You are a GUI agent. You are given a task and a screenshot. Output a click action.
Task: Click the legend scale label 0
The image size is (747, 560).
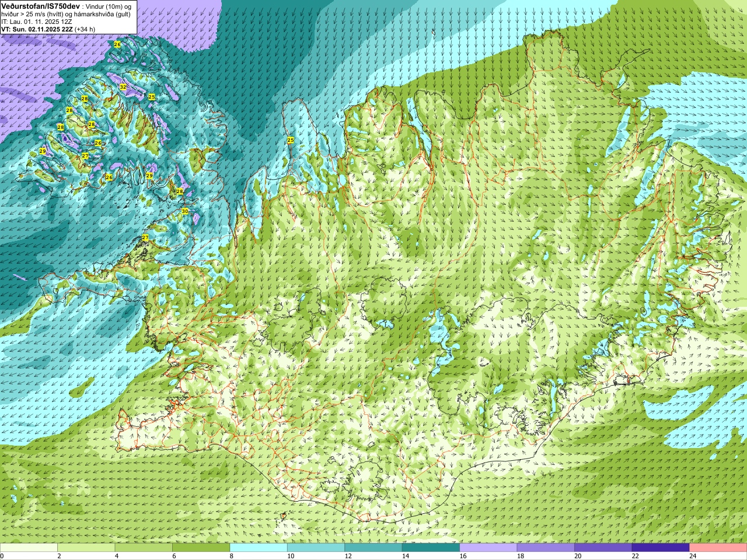(2, 556)
